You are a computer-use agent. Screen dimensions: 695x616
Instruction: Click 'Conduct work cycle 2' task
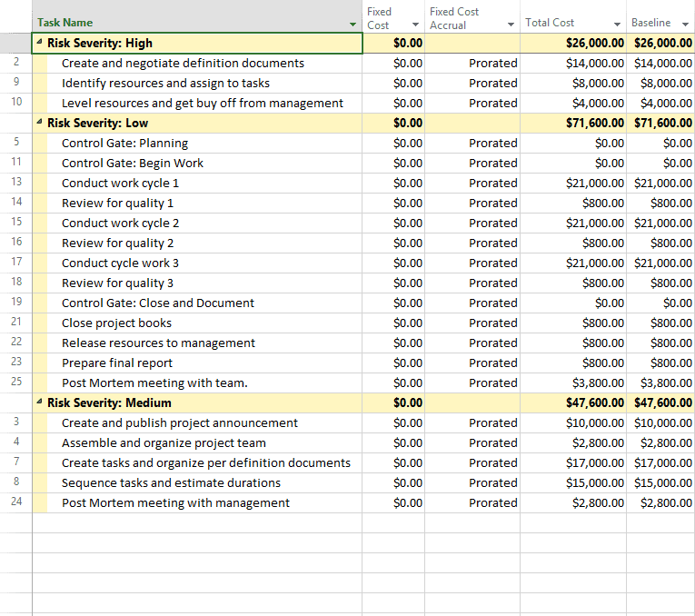120,223
